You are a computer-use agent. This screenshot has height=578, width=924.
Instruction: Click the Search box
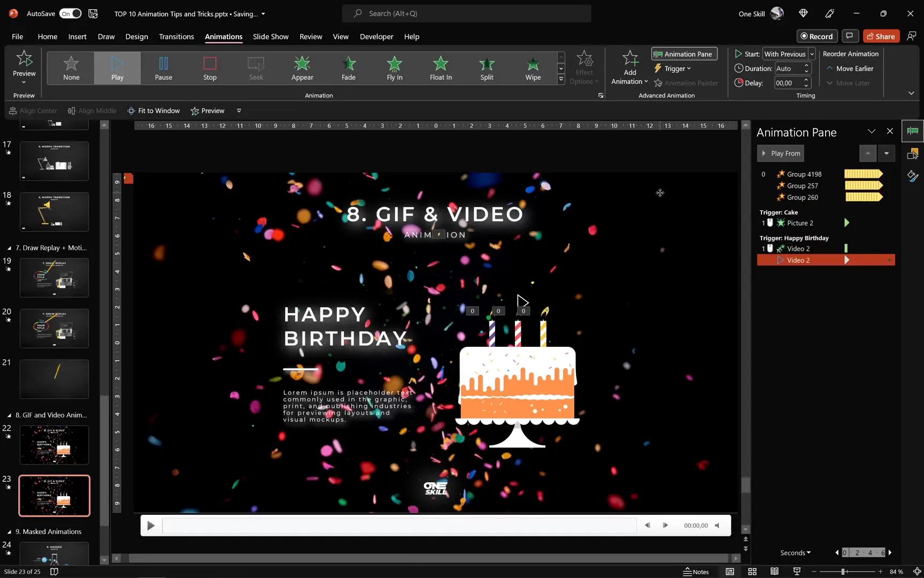click(x=466, y=13)
